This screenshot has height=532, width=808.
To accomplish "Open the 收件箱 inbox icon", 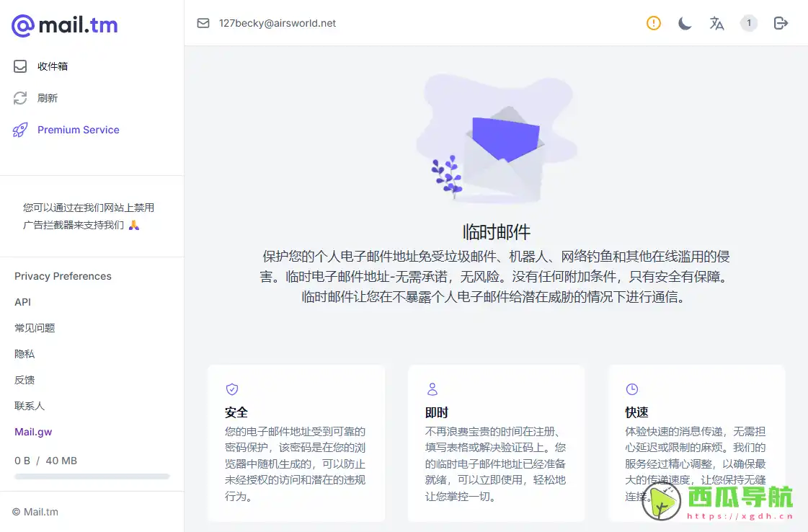I will (x=20, y=66).
